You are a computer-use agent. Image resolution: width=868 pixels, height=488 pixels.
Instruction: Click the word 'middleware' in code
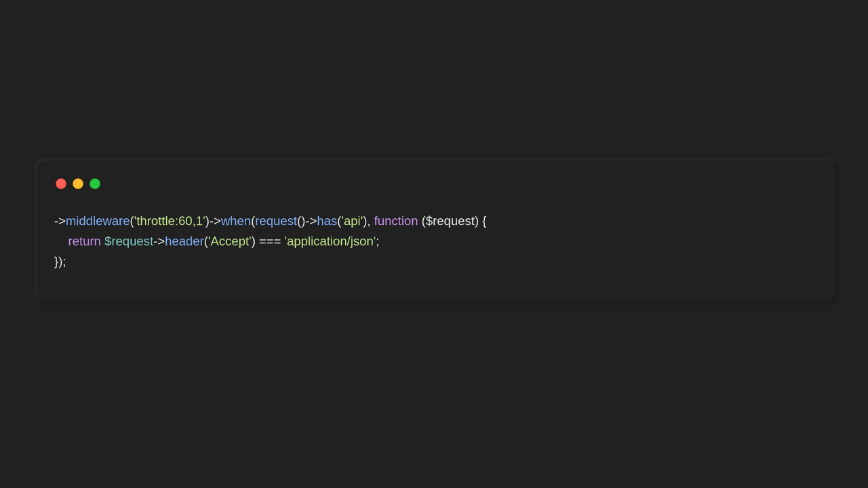pos(98,221)
